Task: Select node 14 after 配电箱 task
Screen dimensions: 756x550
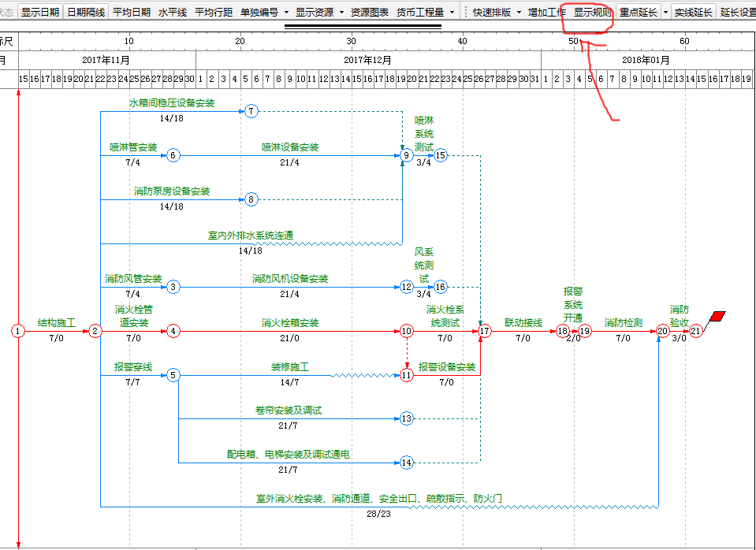Action: click(x=407, y=463)
